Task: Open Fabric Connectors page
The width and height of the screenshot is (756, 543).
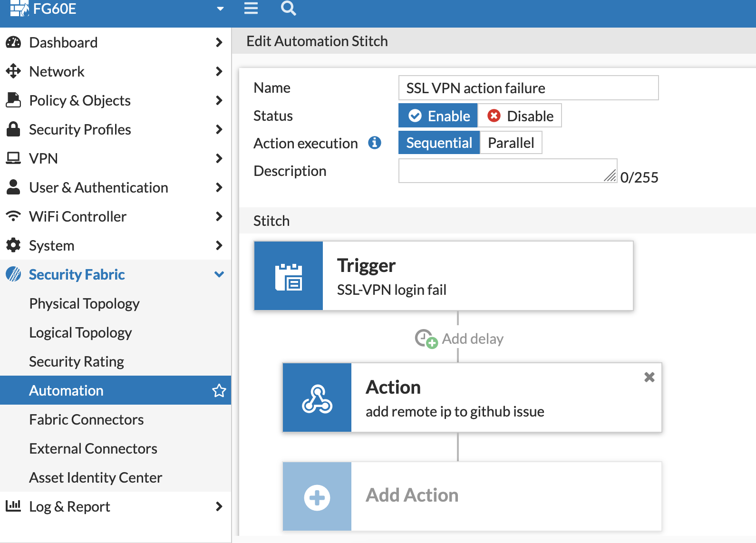Action: pyautogui.click(x=86, y=420)
